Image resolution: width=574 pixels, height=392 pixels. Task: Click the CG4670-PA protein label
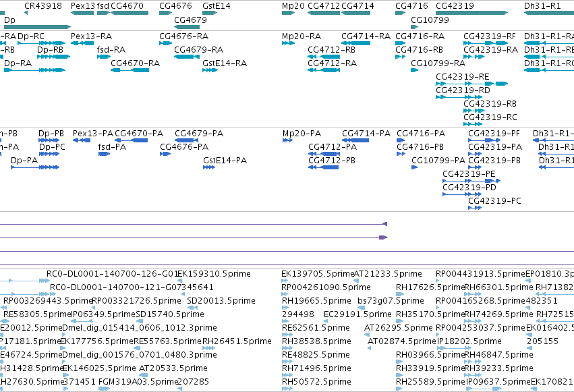[x=139, y=134]
